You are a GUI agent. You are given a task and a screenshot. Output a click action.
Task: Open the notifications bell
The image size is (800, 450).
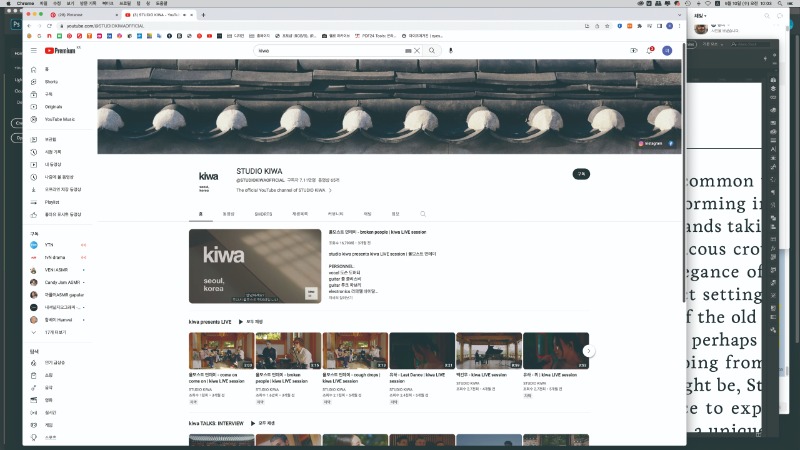coord(649,51)
